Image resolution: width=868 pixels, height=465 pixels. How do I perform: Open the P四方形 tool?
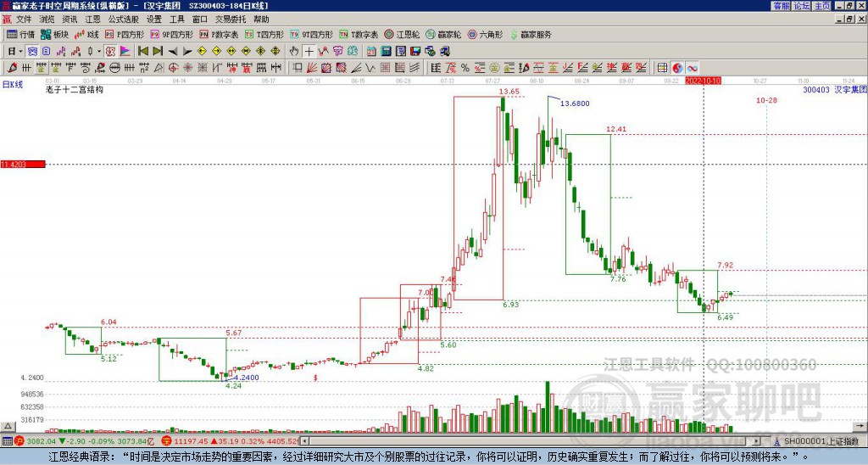[125, 34]
